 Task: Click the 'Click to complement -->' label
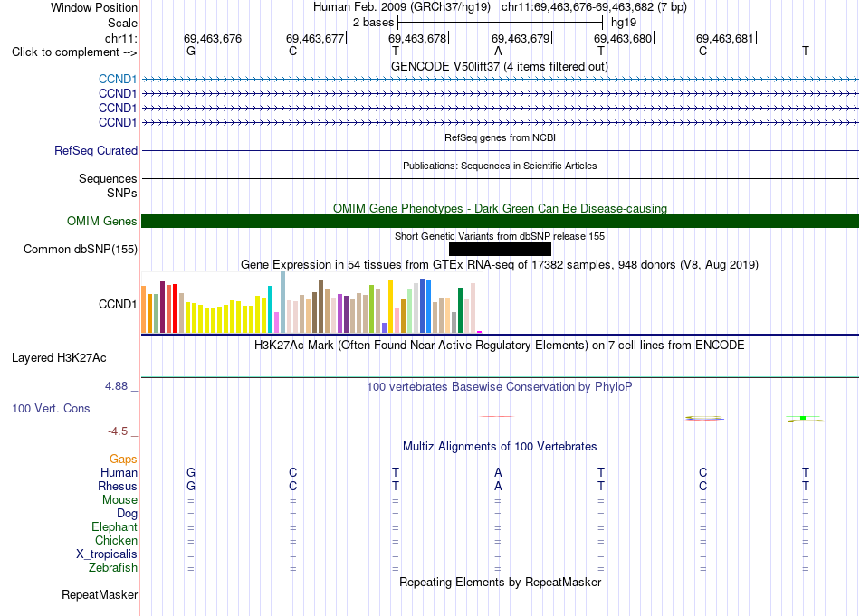[74, 52]
